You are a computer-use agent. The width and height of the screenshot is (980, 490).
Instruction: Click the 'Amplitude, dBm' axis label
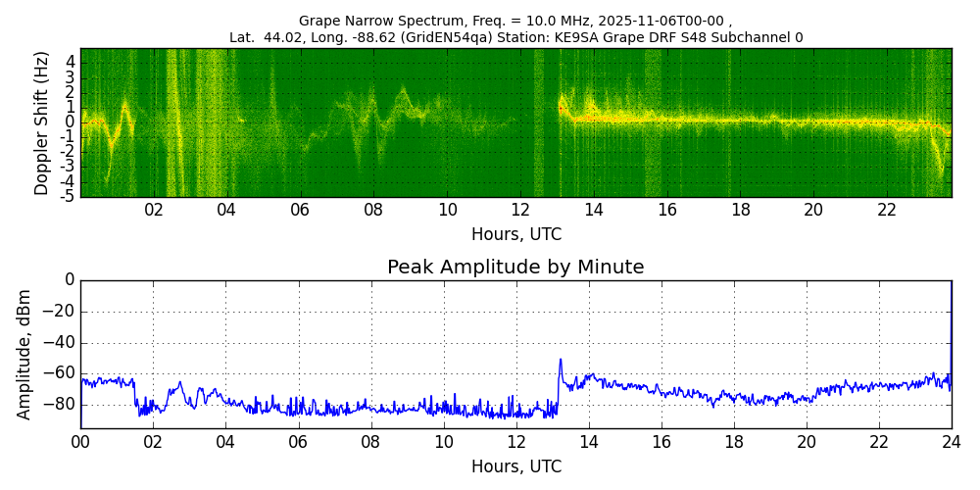click(x=24, y=354)
